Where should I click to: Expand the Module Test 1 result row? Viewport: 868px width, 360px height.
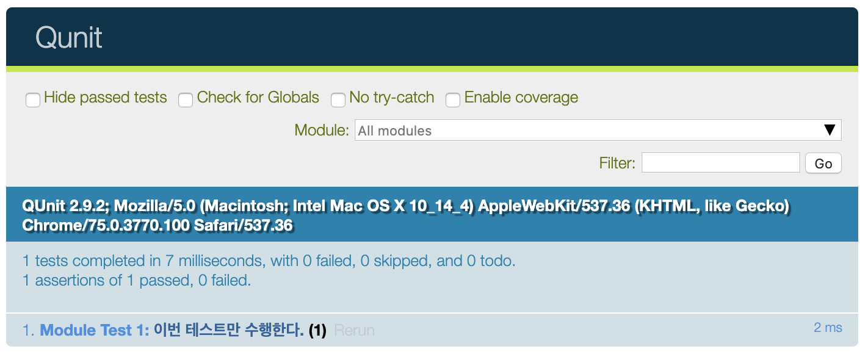(432, 330)
